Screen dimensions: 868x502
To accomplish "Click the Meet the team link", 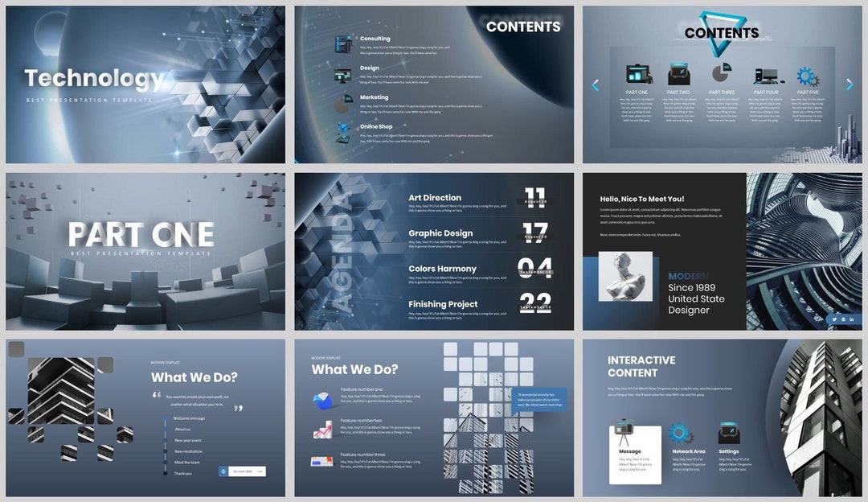I will click(x=187, y=462).
